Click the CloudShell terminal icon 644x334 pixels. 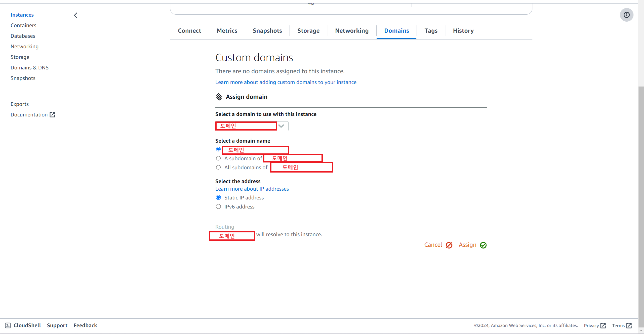pos(8,325)
